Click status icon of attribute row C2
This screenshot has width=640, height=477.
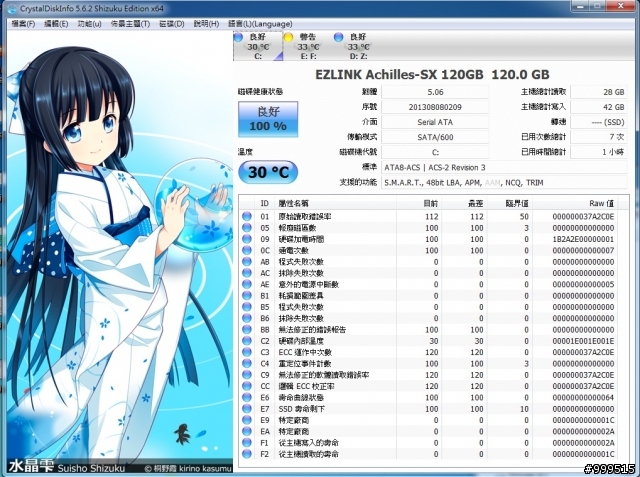[x=247, y=341]
